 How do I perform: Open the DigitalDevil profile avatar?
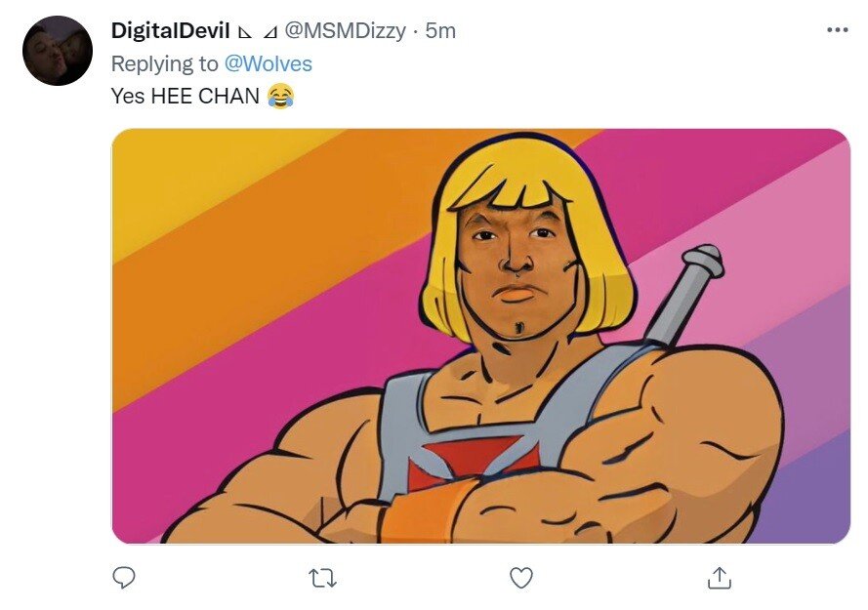58,51
